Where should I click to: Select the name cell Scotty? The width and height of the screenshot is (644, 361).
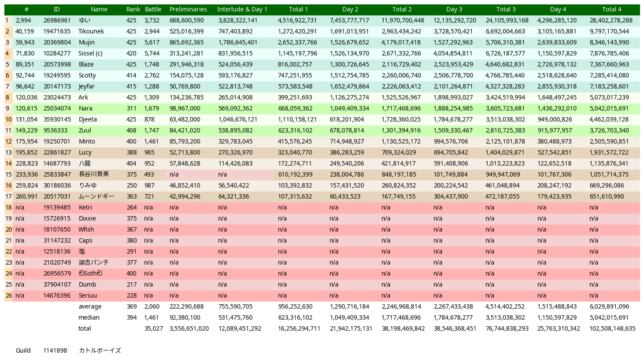pyautogui.click(x=87, y=75)
